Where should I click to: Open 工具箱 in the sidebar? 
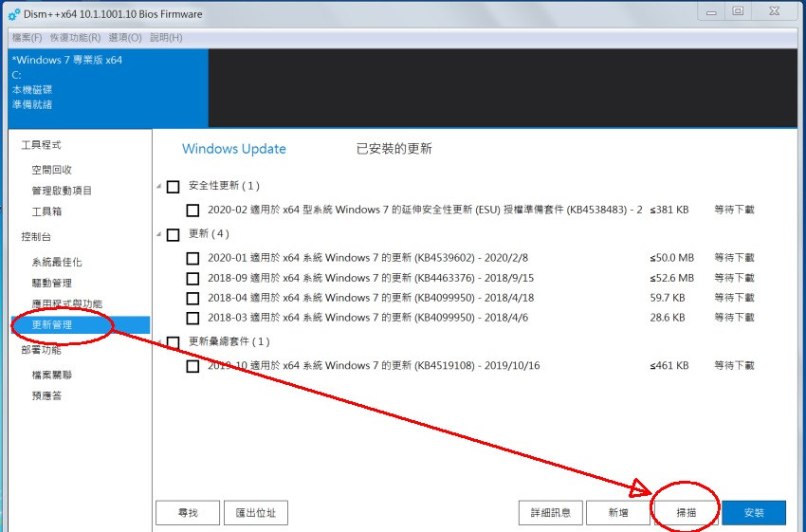pos(46,211)
